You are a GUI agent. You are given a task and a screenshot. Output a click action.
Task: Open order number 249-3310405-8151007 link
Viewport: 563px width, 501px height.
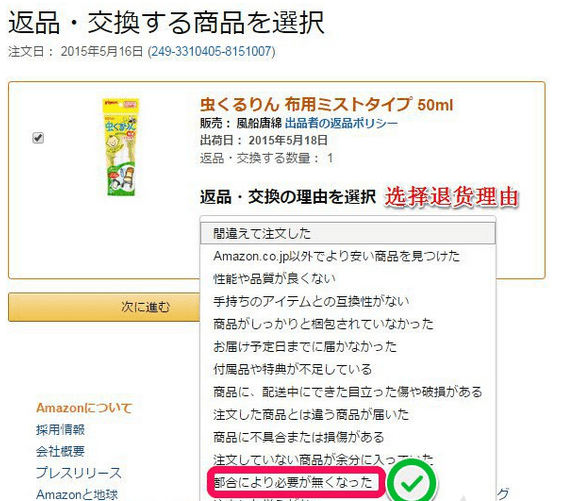[x=211, y=51]
